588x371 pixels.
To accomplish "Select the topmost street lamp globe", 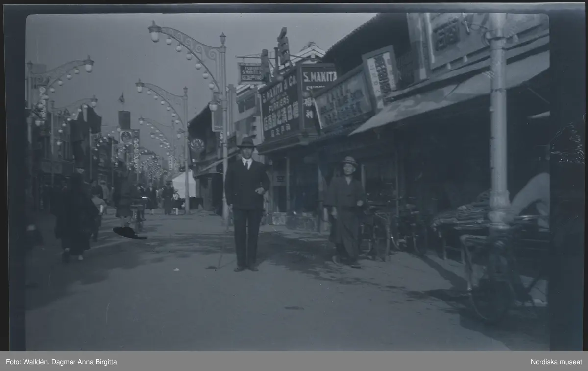I will [x=155, y=32].
